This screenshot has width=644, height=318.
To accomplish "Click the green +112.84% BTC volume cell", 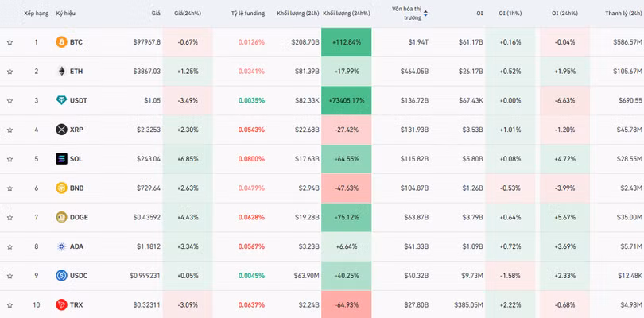I will 346,42.
